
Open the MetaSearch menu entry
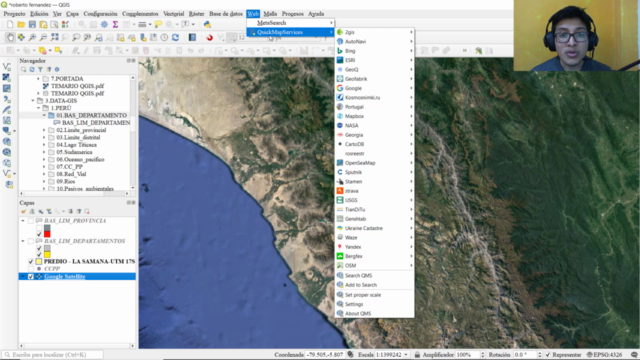pyautogui.click(x=290, y=23)
